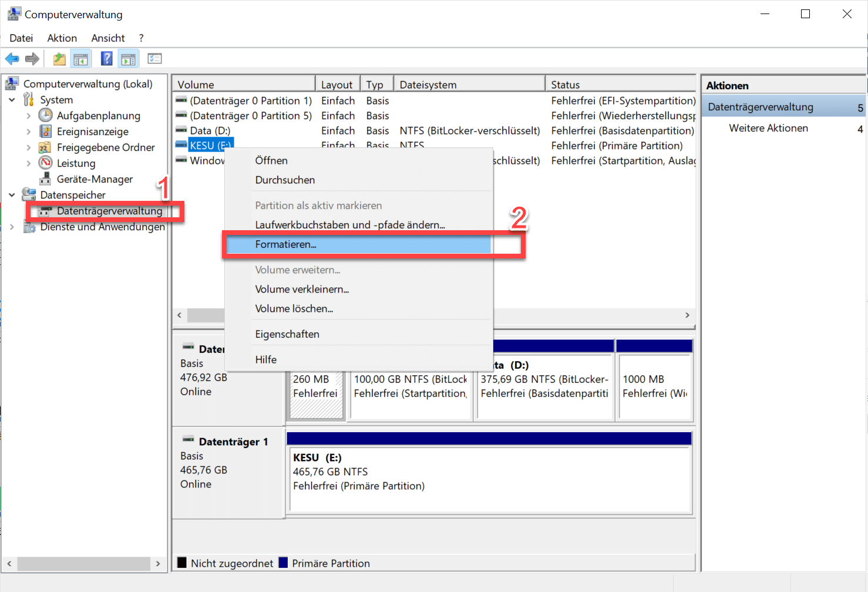Sort by the Dateisystem column header
The image size is (868, 592).
click(469, 85)
